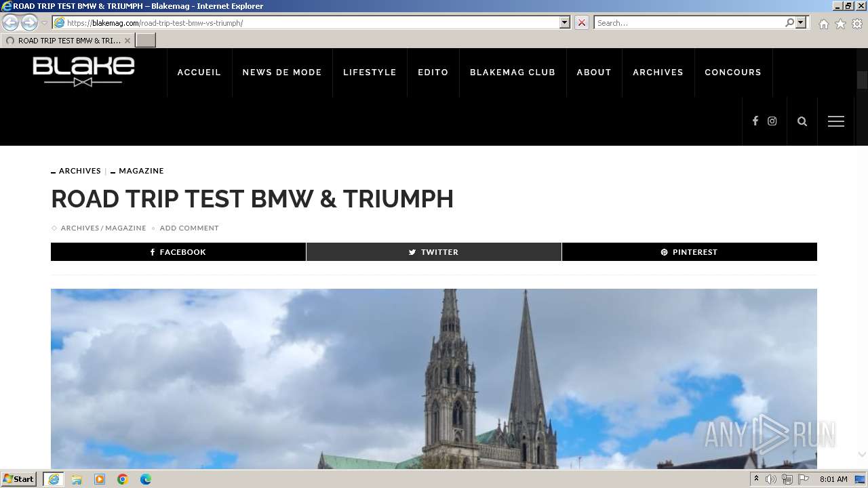Screen dimensions: 868x488
Task: Open Microsoft Edge from the taskbar
Action: pos(146,479)
